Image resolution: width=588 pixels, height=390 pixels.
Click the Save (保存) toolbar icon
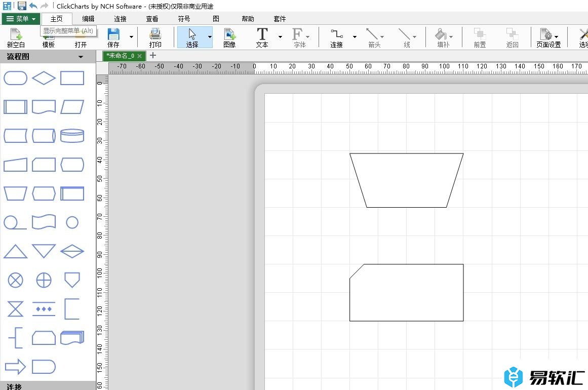point(113,37)
